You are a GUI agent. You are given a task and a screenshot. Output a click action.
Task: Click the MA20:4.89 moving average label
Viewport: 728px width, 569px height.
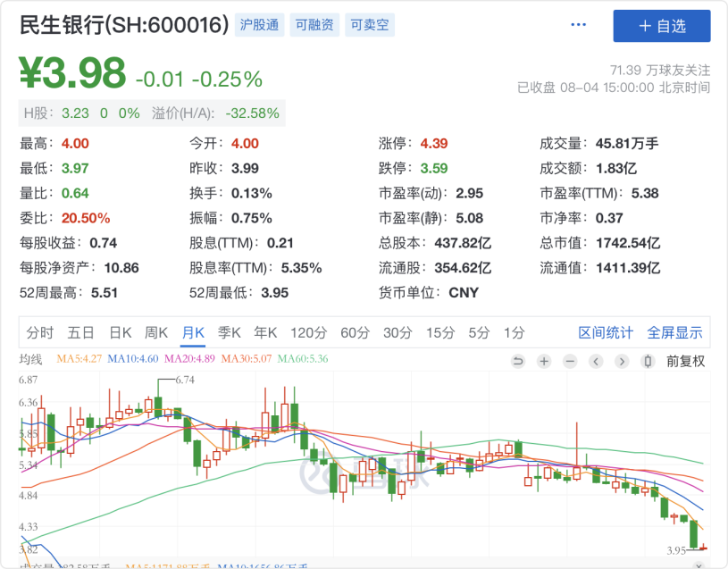189,359
